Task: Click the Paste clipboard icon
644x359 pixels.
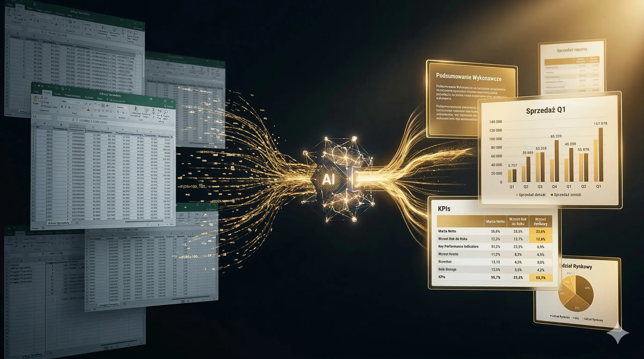Action: point(36,99)
